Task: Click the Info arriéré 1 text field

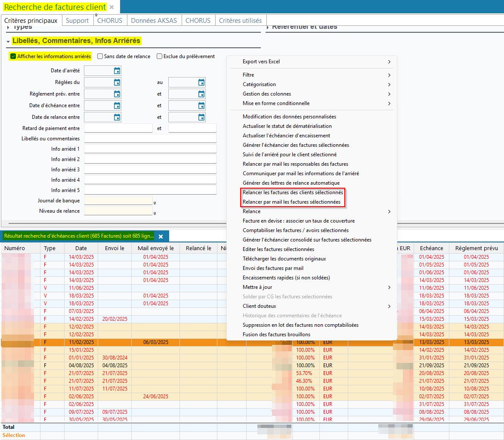Action: coord(150,149)
